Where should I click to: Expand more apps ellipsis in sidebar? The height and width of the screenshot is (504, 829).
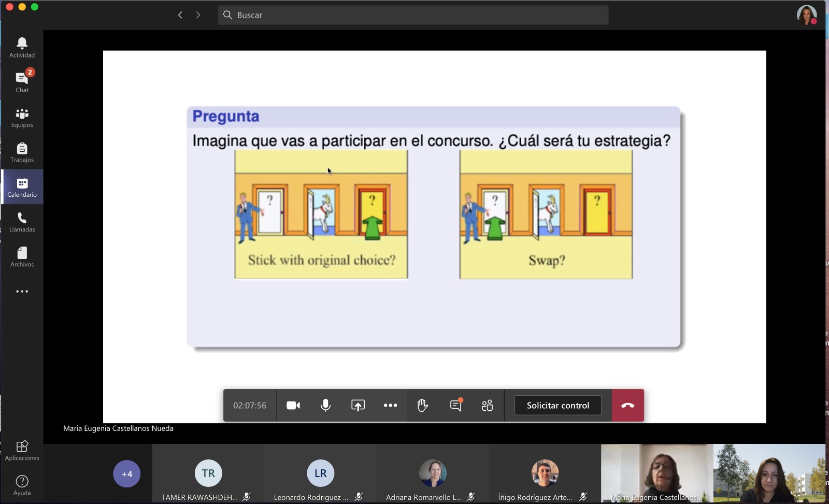22,292
